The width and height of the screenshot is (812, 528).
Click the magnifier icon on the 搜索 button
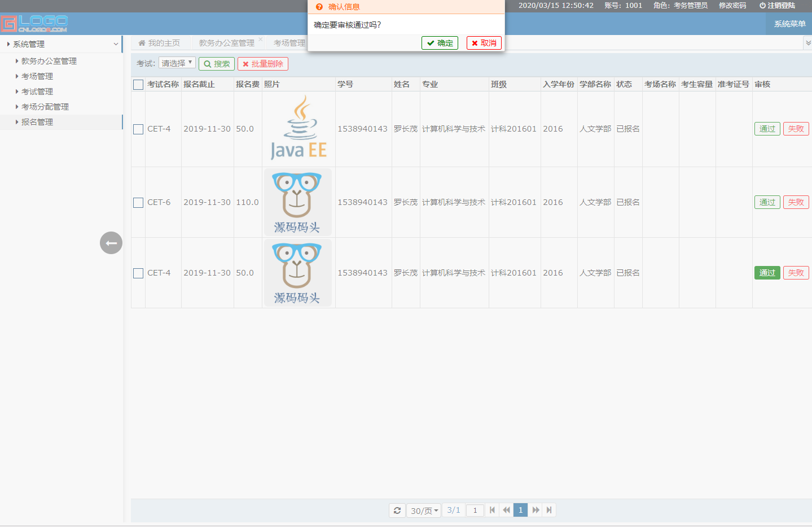tap(208, 63)
